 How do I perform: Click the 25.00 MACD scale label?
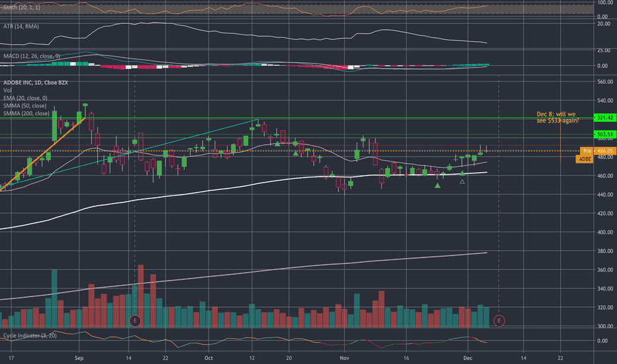[604, 50]
